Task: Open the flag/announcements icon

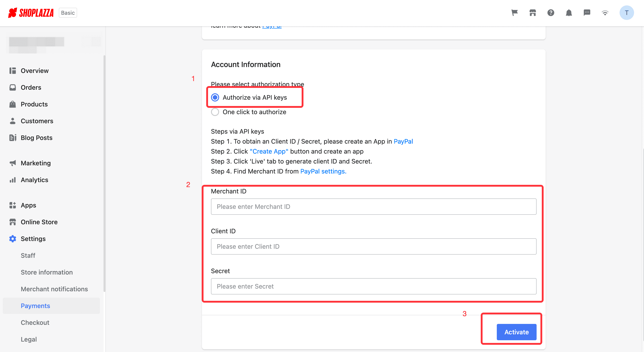Action: (x=515, y=13)
